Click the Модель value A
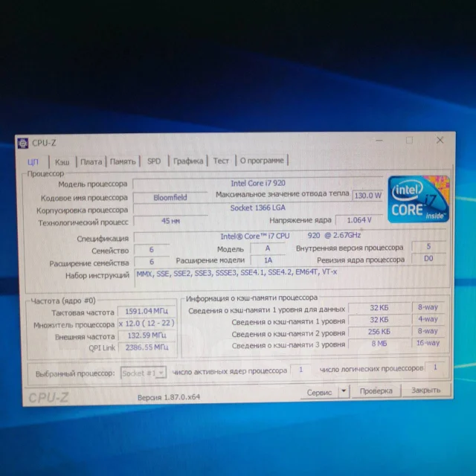 [x=268, y=248]
